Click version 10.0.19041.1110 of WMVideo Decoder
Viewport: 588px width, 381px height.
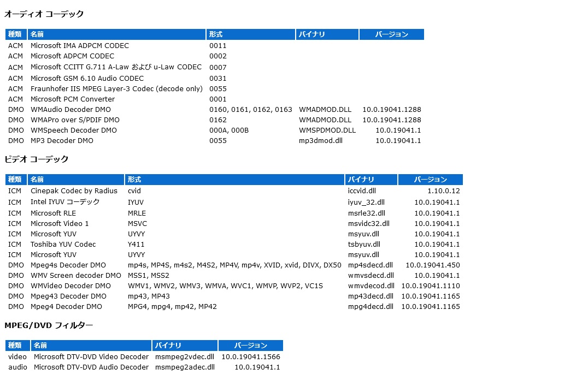pos(430,286)
